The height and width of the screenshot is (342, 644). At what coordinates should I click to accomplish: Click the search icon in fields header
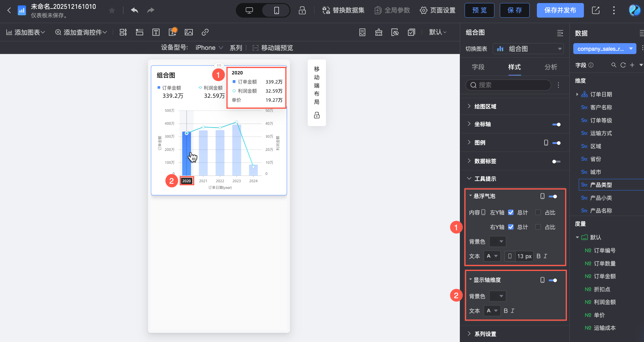click(614, 65)
